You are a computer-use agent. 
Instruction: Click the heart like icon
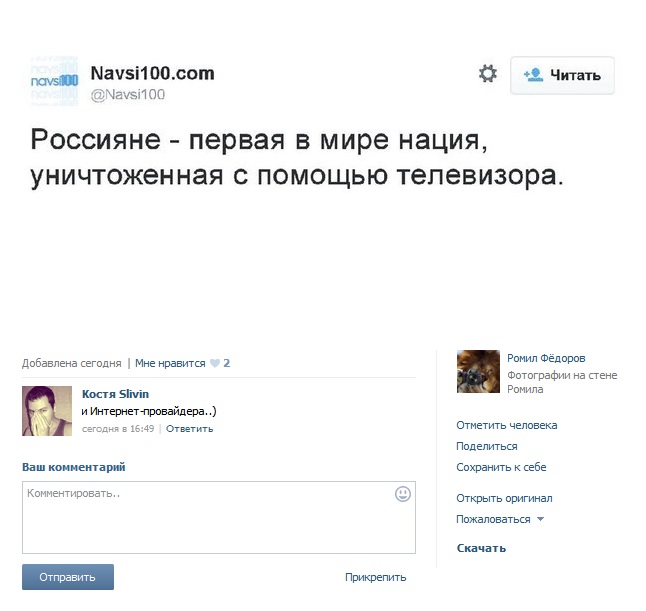click(x=215, y=363)
